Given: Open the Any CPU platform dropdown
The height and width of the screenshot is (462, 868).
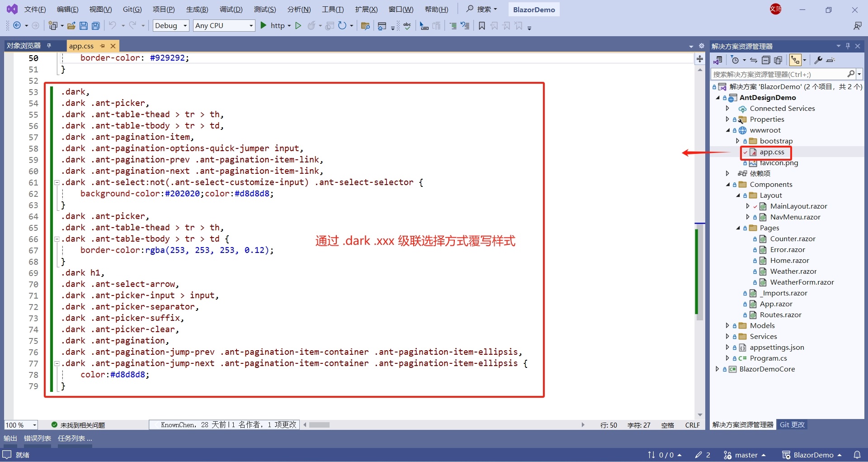Looking at the screenshot, I should pyautogui.click(x=224, y=26).
